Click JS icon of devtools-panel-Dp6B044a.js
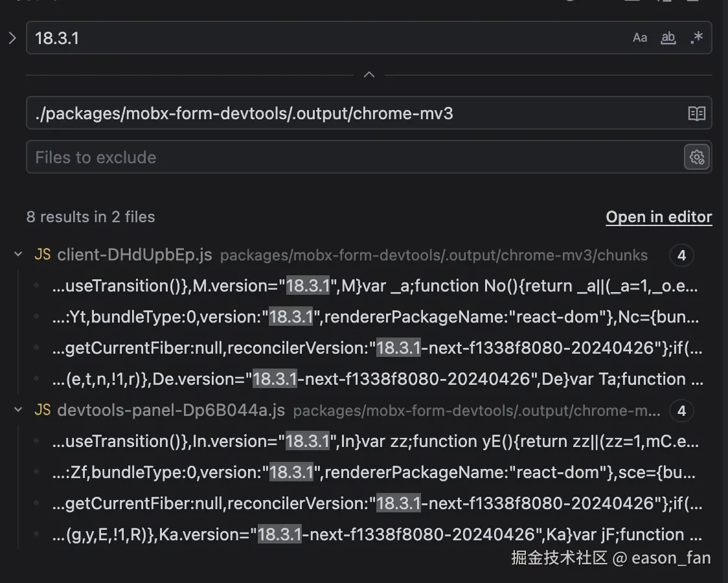Image resolution: width=728 pixels, height=583 pixels. (43, 411)
